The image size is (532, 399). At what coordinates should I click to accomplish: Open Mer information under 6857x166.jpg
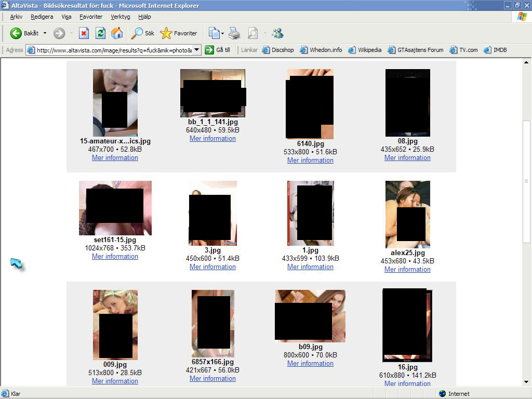tap(212, 379)
